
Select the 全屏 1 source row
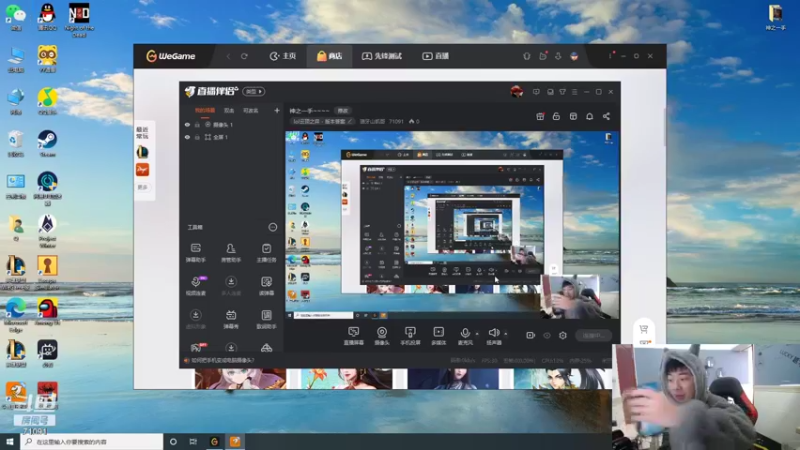click(231, 137)
